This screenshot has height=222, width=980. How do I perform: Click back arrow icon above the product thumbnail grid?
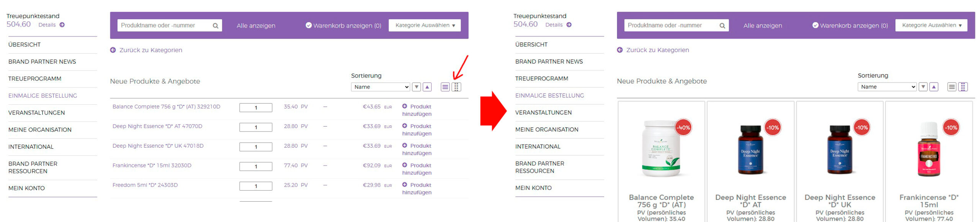(x=619, y=50)
